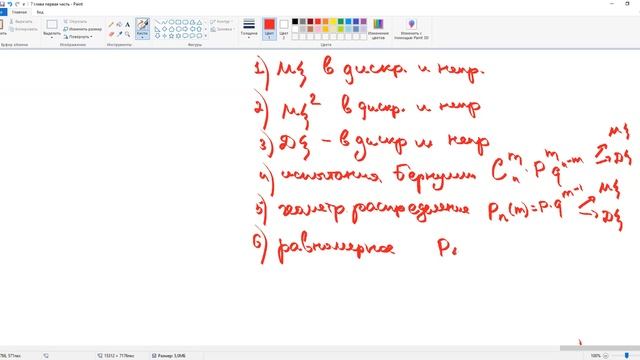The height and width of the screenshot is (360, 640).
Task: Click the zoom out minus button
Action: point(606,356)
